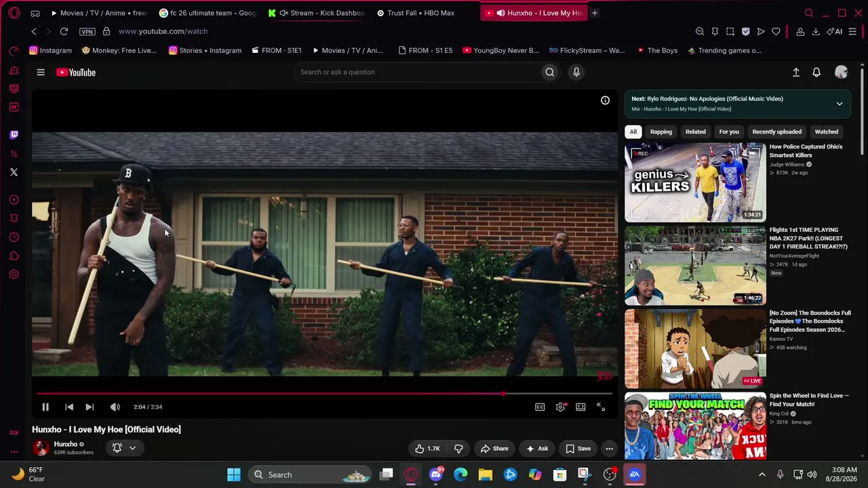868x488 pixels.
Task: Share this video
Action: click(x=494, y=448)
